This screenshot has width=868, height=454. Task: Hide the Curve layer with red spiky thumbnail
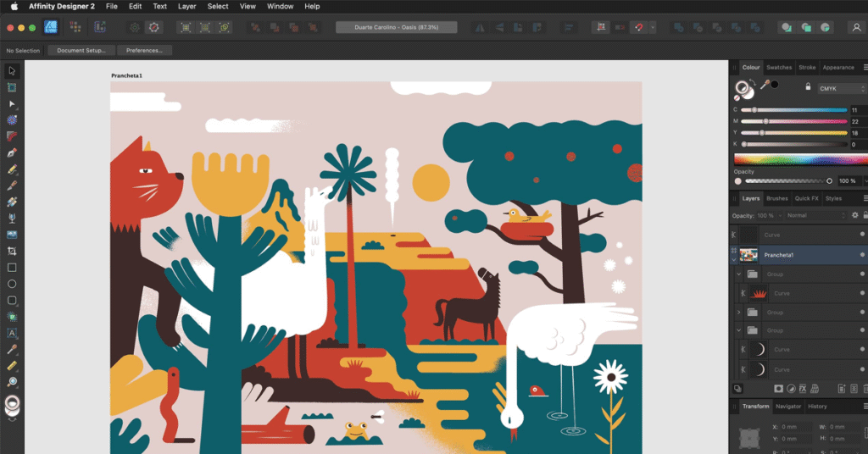[862, 293]
